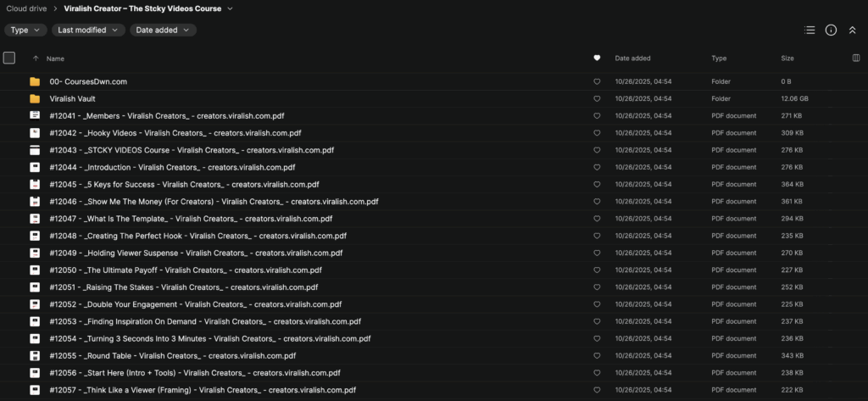
Task: Favorite the #12041 Members PDF
Action: [597, 116]
